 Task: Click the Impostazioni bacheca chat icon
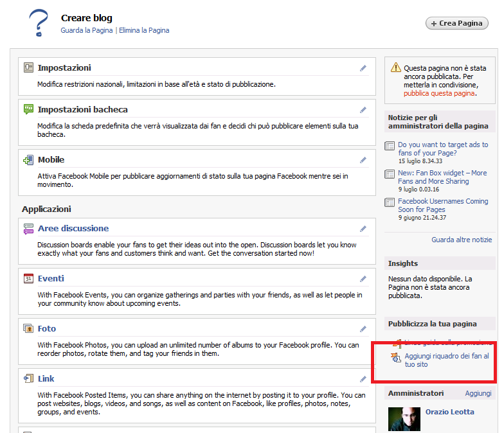pyautogui.click(x=28, y=109)
